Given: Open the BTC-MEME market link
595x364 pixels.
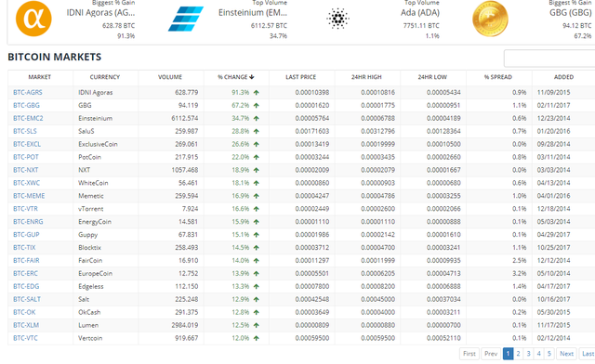Looking at the screenshot, I should pyautogui.click(x=29, y=196).
